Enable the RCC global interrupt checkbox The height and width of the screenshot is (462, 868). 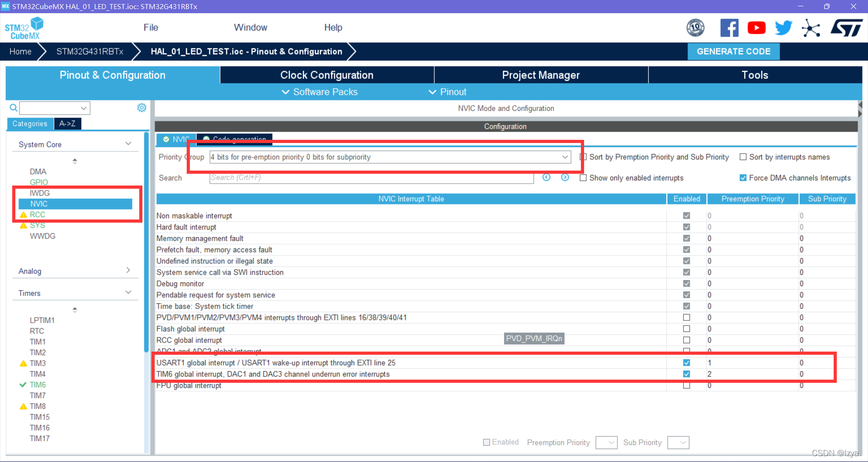pos(686,340)
